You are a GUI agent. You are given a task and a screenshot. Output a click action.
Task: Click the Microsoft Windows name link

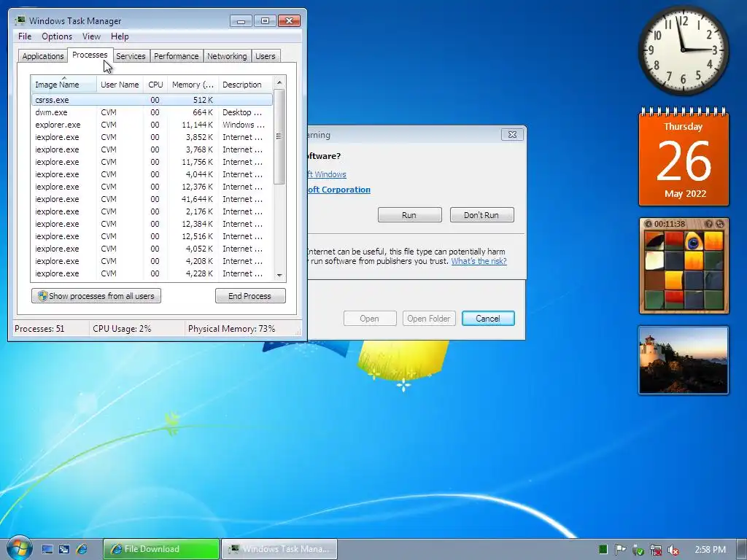[x=327, y=174]
